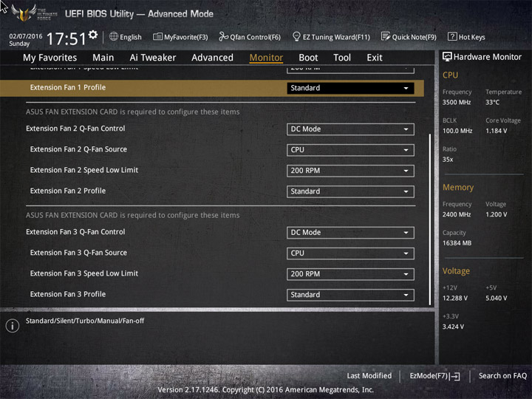Viewport: 532px width, 399px height.
Task: Click the info icon beside the help text
Action: (13, 326)
